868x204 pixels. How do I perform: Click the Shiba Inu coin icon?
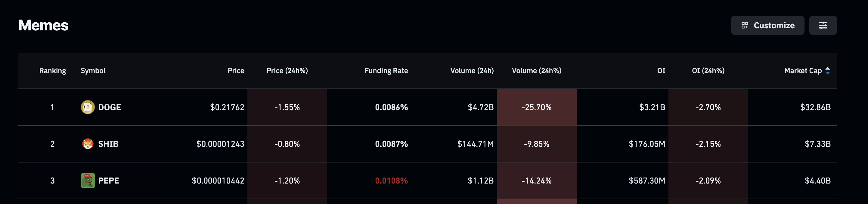[88, 144]
